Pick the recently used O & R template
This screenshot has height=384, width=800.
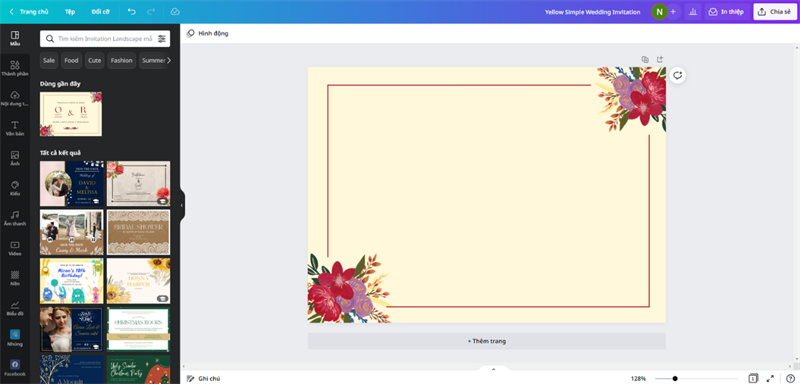71,114
